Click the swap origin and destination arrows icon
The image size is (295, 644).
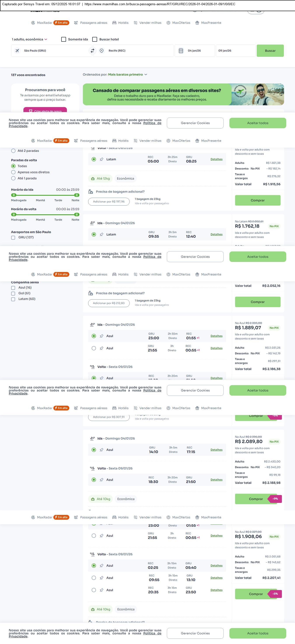pos(92,51)
